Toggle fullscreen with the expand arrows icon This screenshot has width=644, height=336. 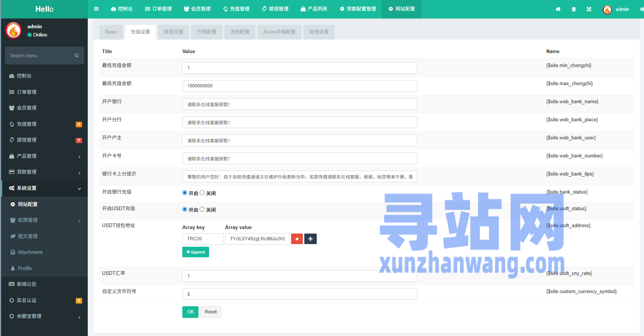589,9
